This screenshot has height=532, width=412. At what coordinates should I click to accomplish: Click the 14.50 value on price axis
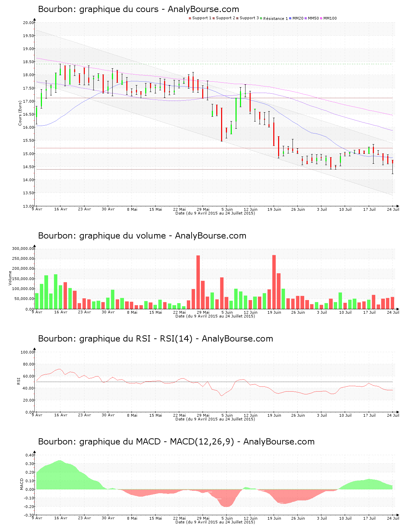(x=28, y=167)
